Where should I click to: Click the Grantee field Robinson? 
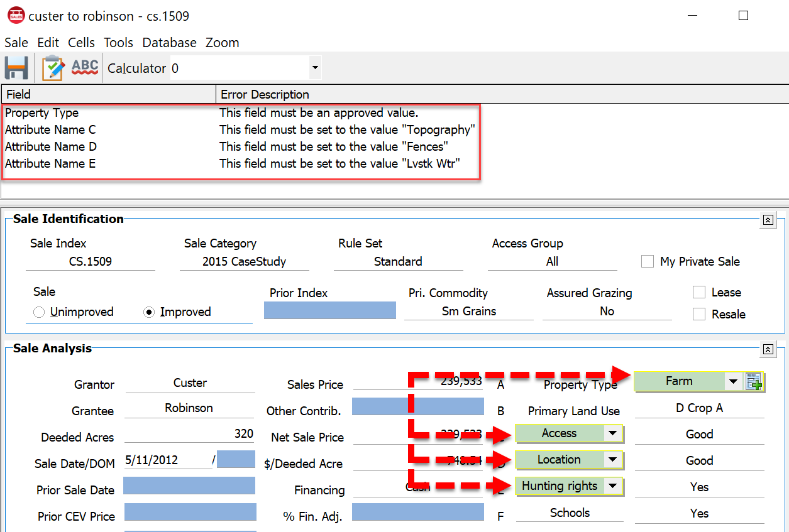189,408
